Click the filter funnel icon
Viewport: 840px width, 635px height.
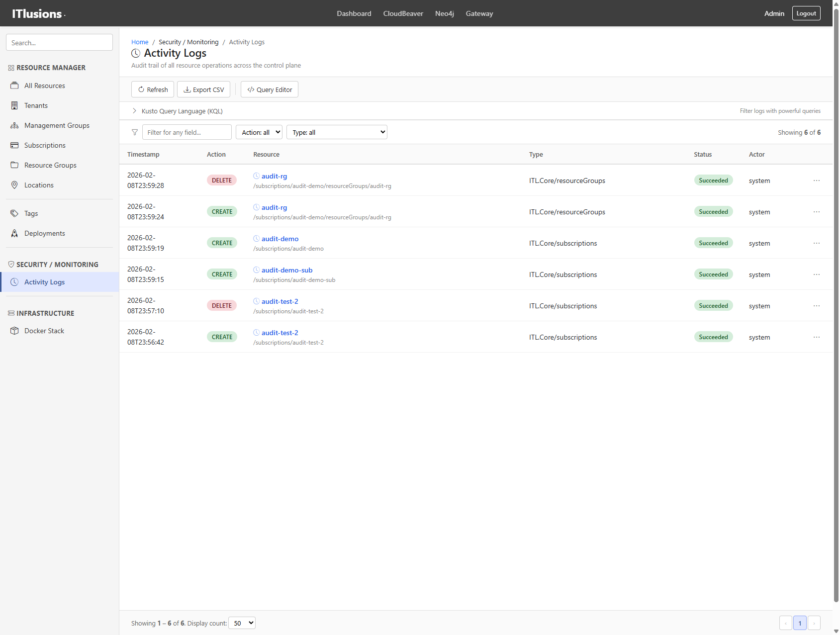pyautogui.click(x=134, y=132)
